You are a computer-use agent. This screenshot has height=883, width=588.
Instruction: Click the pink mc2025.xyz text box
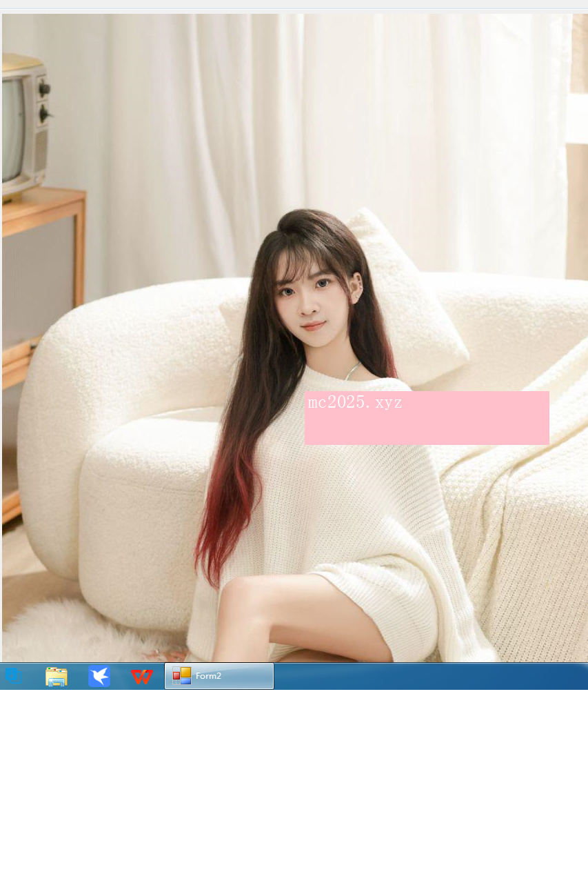[427, 418]
